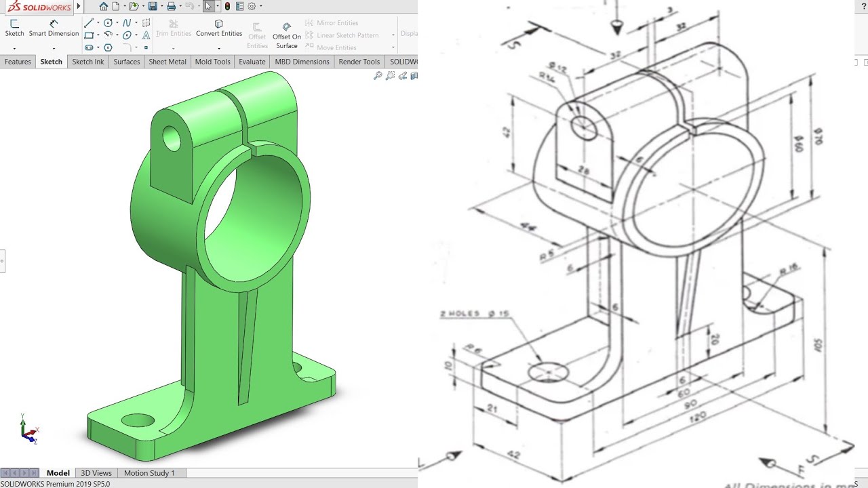This screenshot has height=488, width=868.
Task: Click the Convert Entities button
Action: pos(219,28)
